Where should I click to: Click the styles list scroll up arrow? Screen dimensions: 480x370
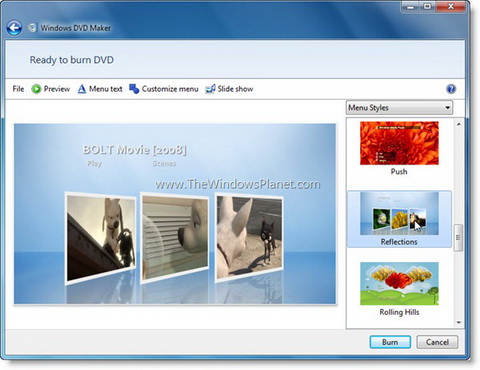(x=459, y=124)
